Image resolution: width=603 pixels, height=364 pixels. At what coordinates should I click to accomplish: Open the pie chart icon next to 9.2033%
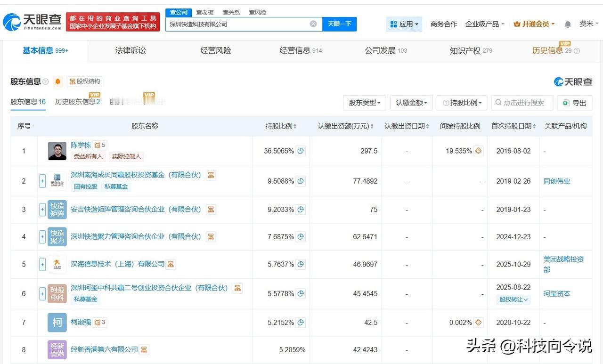[x=301, y=210]
